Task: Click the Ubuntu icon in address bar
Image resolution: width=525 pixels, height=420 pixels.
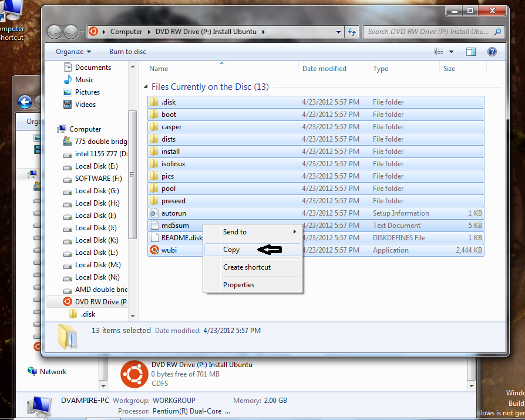Action: coord(93,32)
